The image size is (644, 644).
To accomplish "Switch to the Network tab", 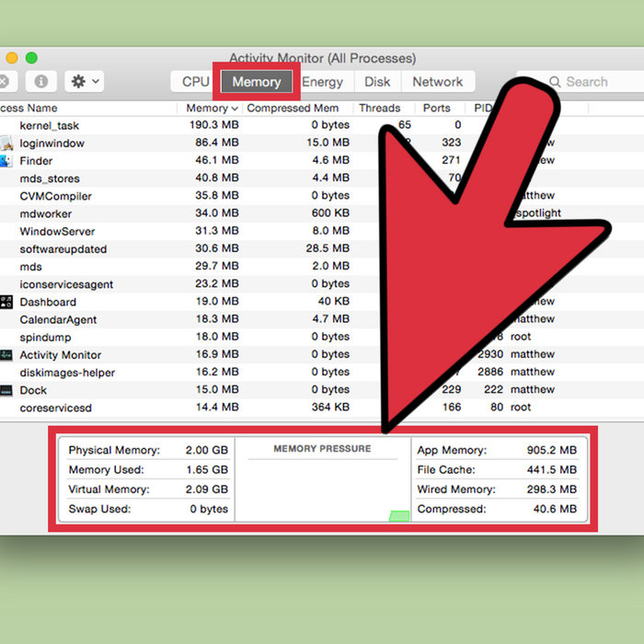I will tap(438, 81).
